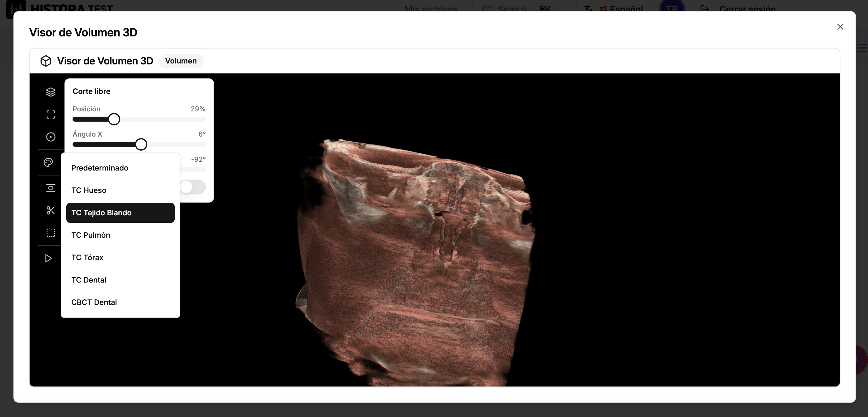The height and width of the screenshot is (417, 868).
Task: Choose TC Hueso preset
Action: pyautogui.click(x=89, y=190)
